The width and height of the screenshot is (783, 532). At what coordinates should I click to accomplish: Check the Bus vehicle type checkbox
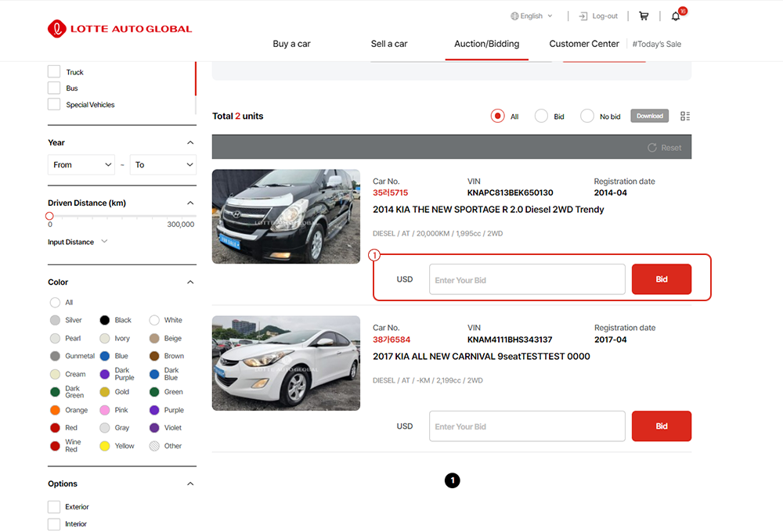coord(54,88)
